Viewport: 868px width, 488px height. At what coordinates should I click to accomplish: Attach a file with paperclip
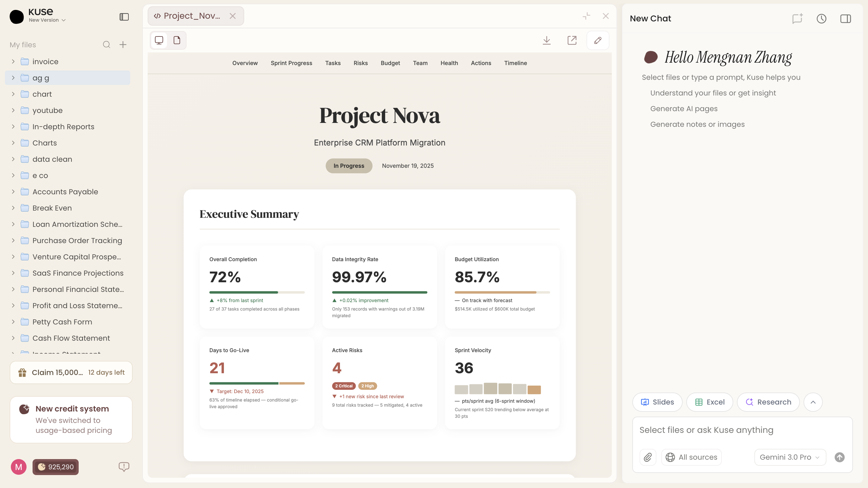tap(648, 457)
